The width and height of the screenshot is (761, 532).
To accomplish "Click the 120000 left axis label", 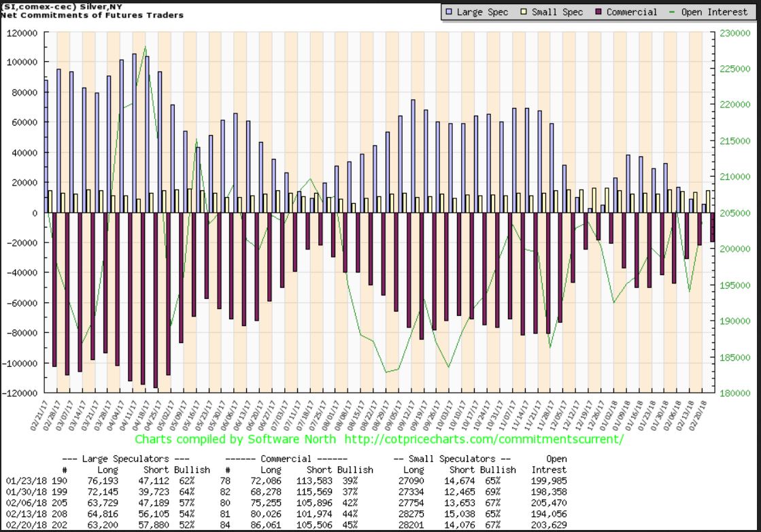I will click(x=22, y=33).
